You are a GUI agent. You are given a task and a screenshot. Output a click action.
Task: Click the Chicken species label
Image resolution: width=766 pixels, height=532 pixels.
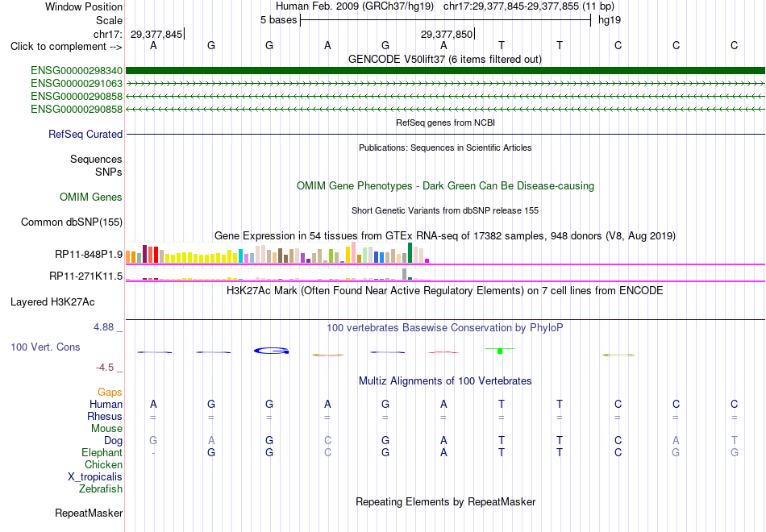pyautogui.click(x=103, y=465)
